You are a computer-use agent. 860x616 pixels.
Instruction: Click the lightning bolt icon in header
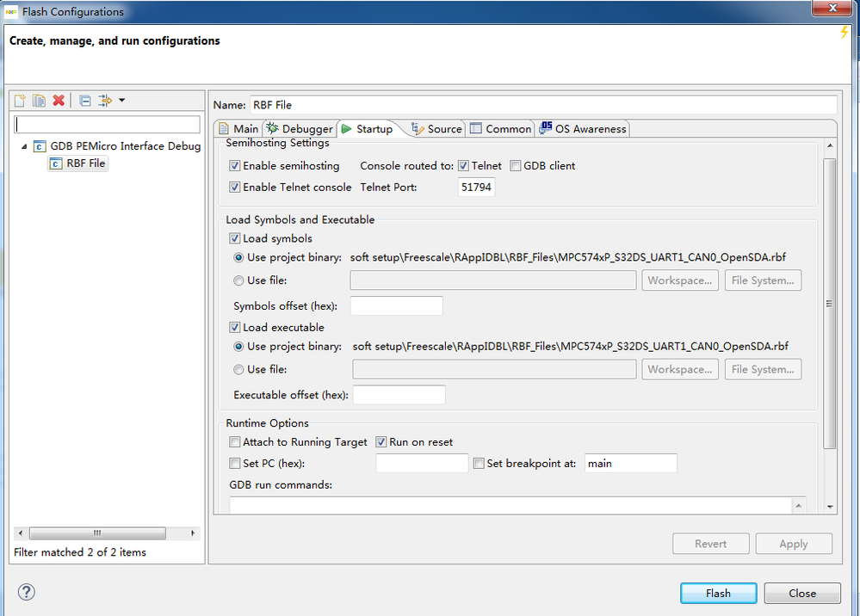pos(845,33)
